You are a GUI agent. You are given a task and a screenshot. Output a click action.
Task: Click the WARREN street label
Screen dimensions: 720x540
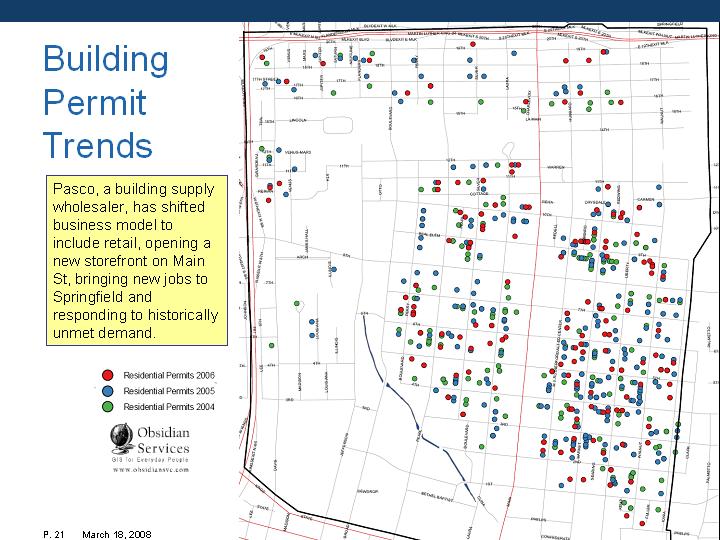pyautogui.click(x=556, y=168)
